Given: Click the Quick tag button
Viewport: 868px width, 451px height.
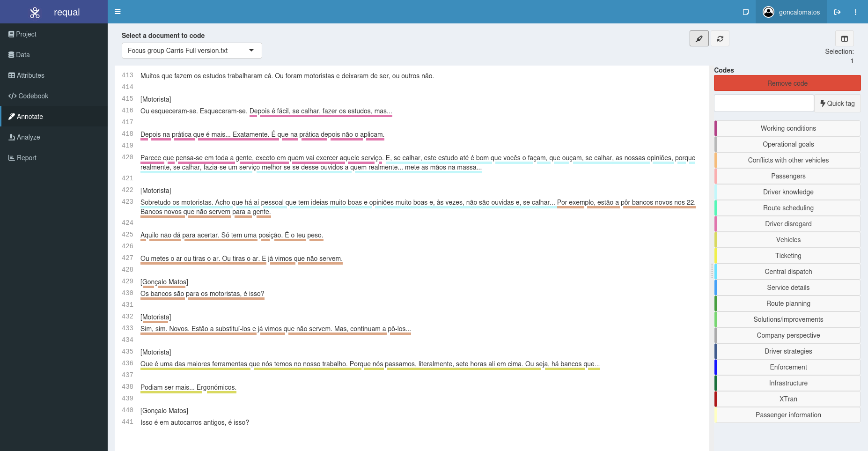Looking at the screenshot, I should (837, 104).
